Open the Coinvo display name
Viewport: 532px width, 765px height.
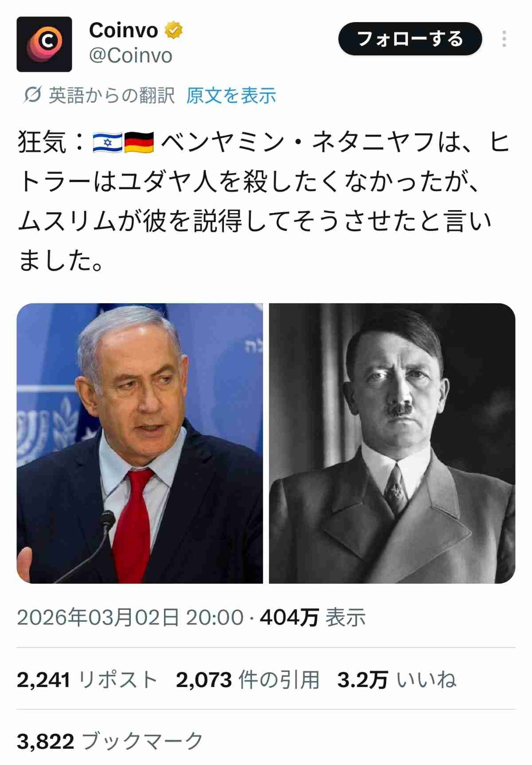pos(123,31)
